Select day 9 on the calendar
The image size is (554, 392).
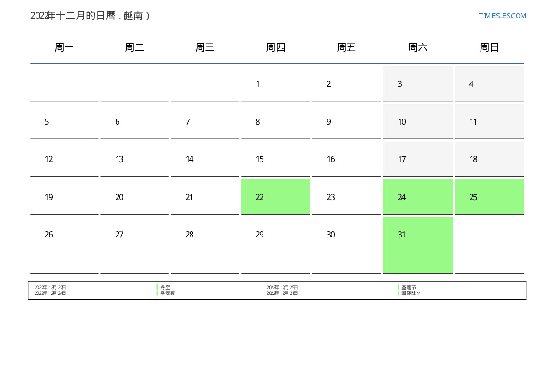click(x=346, y=122)
